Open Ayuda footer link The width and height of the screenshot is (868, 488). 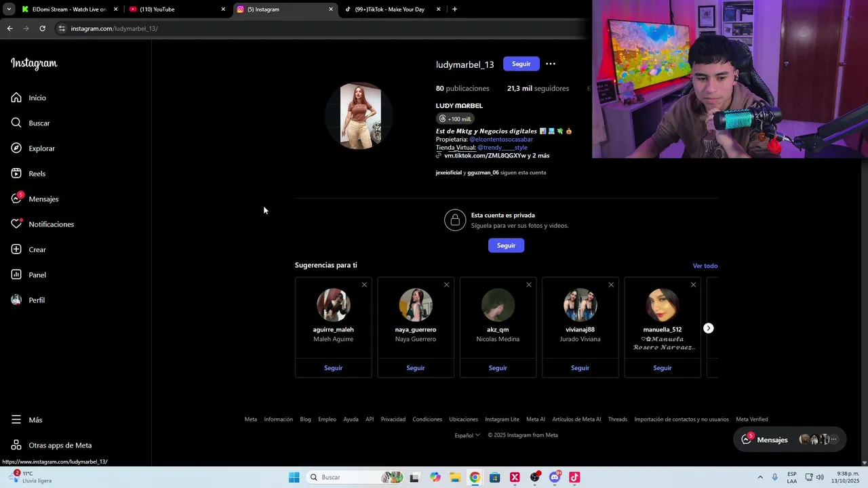click(x=351, y=420)
